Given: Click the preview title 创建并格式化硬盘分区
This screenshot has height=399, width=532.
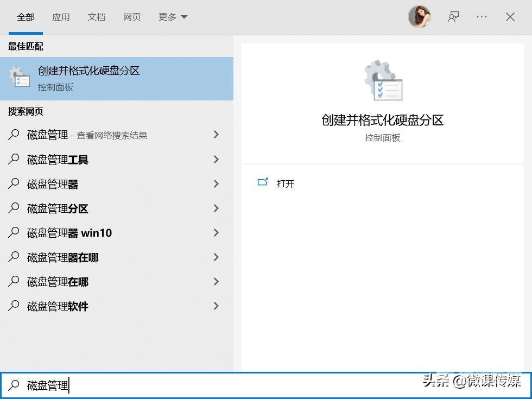Looking at the screenshot, I should (x=382, y=120).
